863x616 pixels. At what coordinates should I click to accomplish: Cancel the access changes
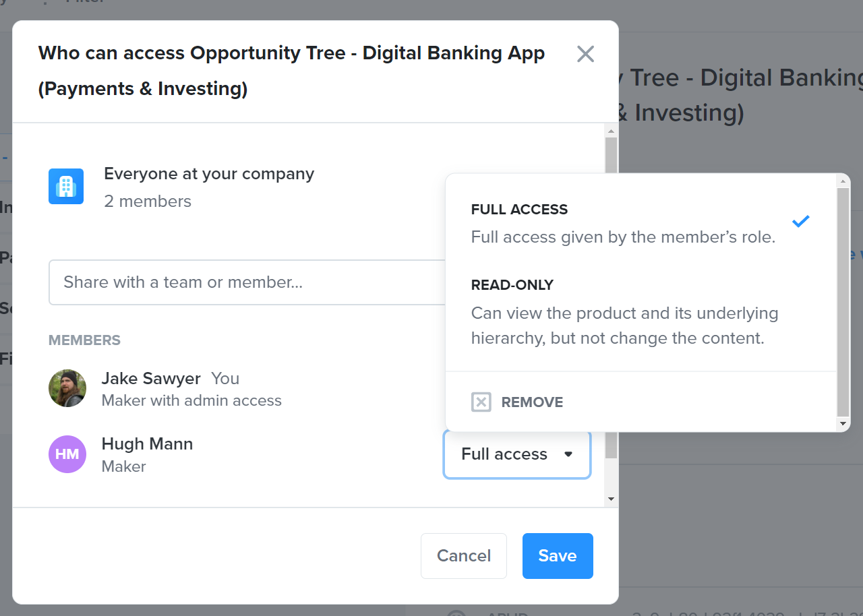click(x=463, y=555)
